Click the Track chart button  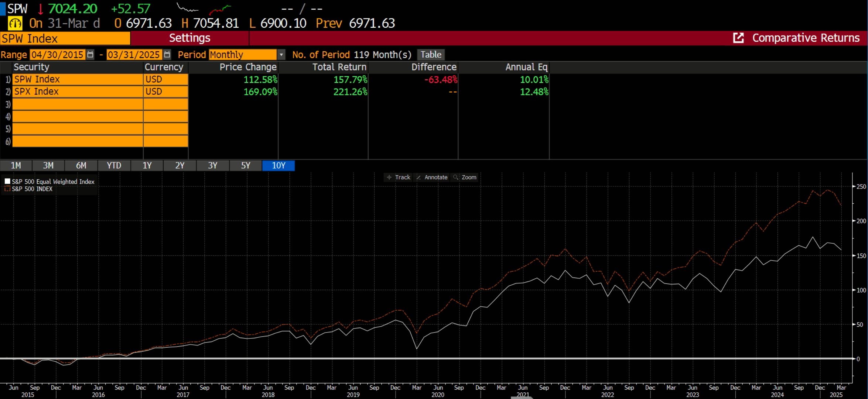click(x=398, y=178)
